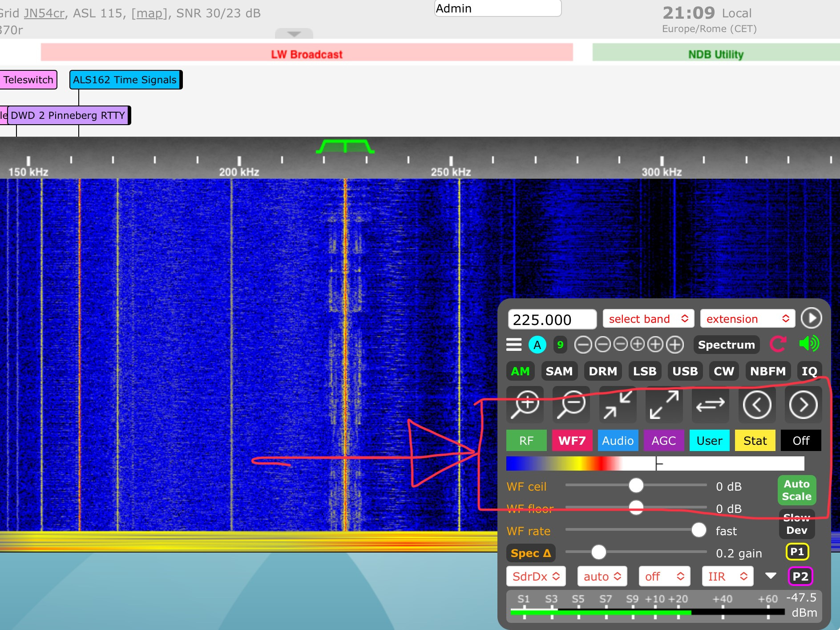Switch to the Stat tab

point(755,441)
